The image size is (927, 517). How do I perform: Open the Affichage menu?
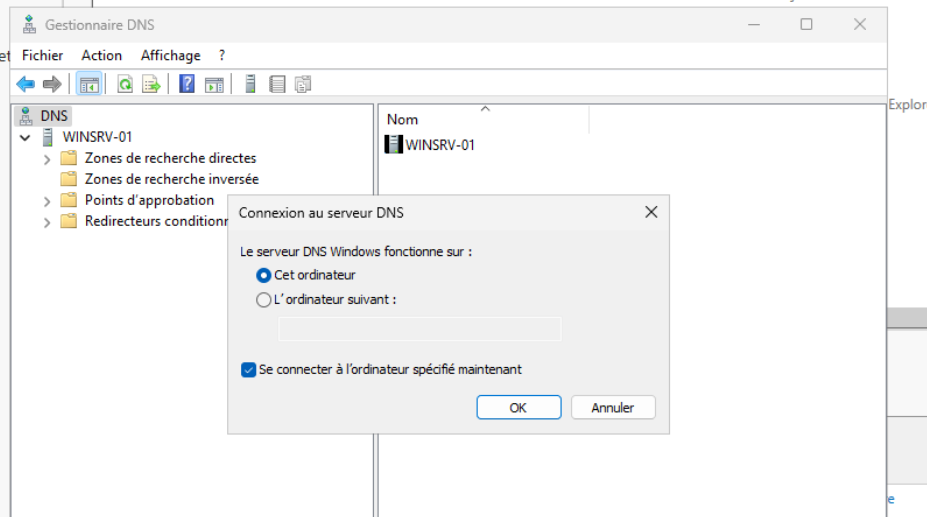(170, 55)
